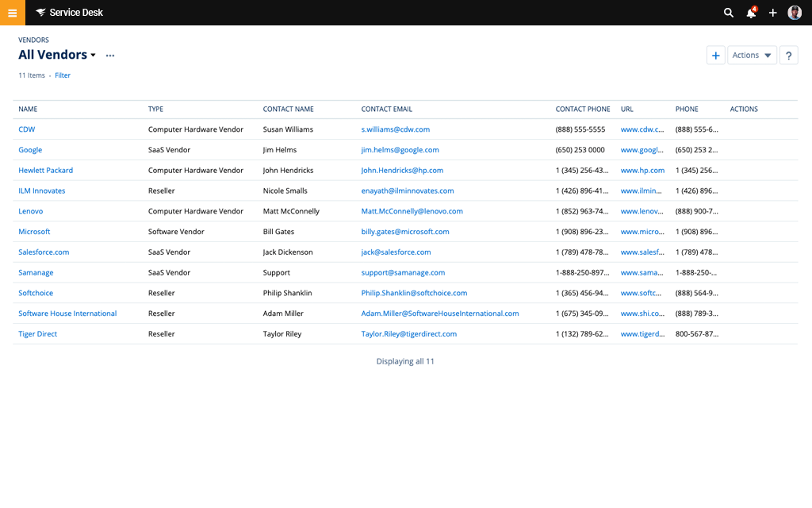This screenshot has width=812, height=508.
Task: Open the Samanage vendor record
Action: tap(36, 272)
